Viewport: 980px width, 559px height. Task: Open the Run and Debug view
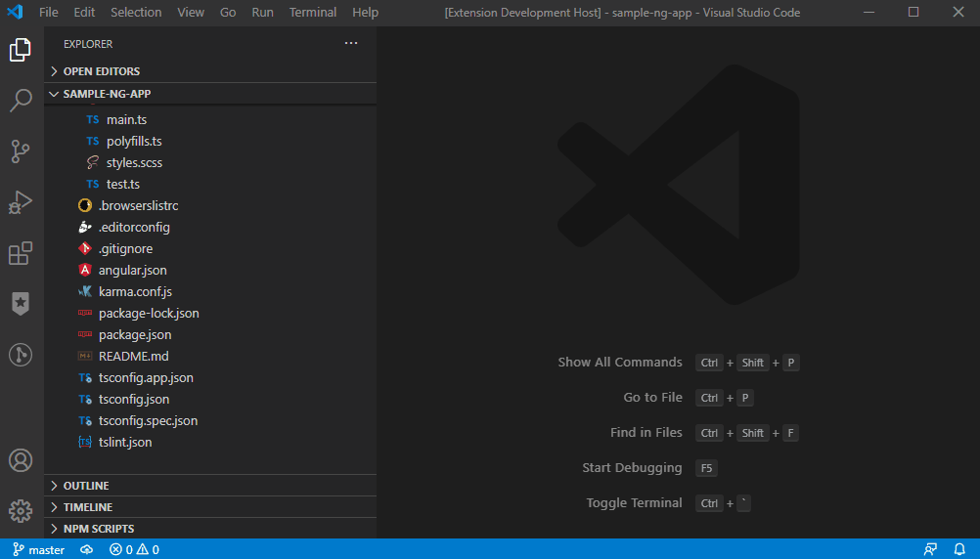tap(20, 202)
